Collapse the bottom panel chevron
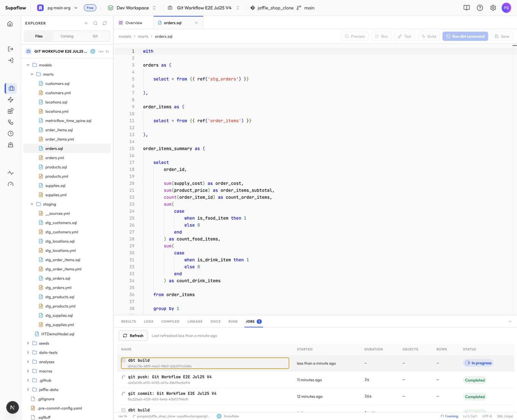517x420 pixels. click(510, 322)
